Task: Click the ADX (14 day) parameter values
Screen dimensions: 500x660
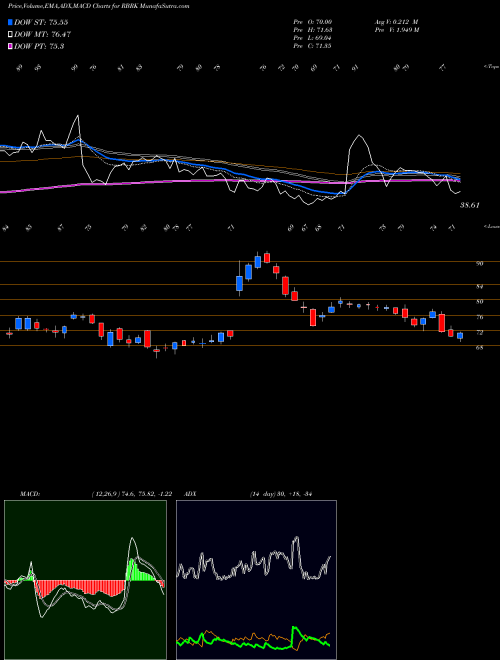Action: (x=281, y=494)
